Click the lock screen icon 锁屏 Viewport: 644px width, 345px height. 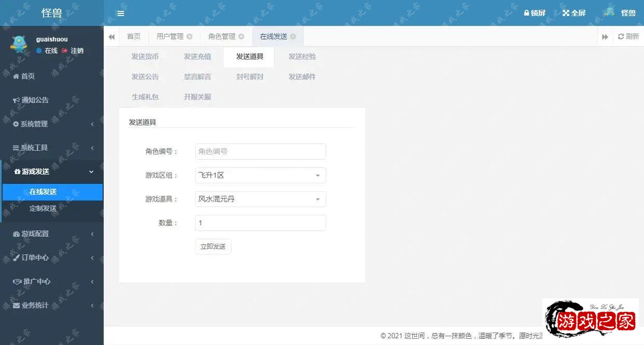point(527,13)
